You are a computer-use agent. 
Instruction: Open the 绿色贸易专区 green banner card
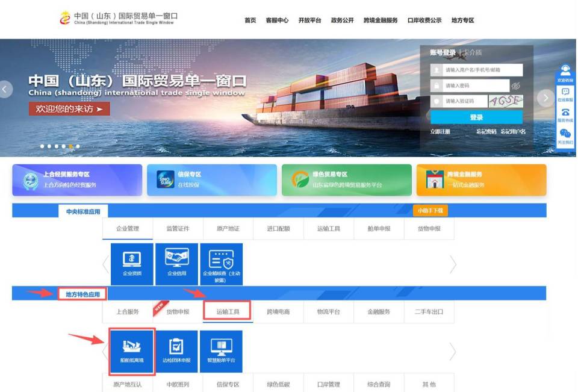click(347, 180)
